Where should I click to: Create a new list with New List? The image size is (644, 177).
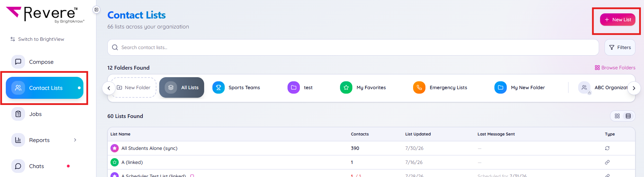point(618,20)
